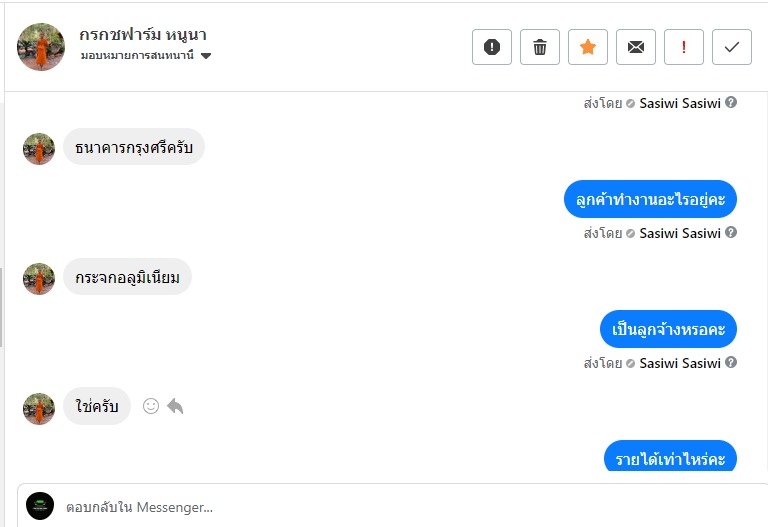
Task: Flag conversation with red exclamation icon
Action: pyautogui.click(x=684, y=47)
